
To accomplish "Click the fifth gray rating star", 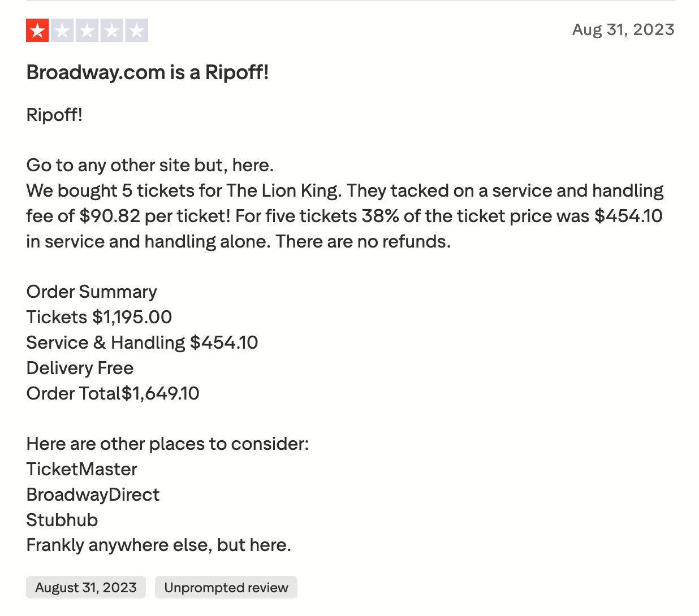I will 137,31.
